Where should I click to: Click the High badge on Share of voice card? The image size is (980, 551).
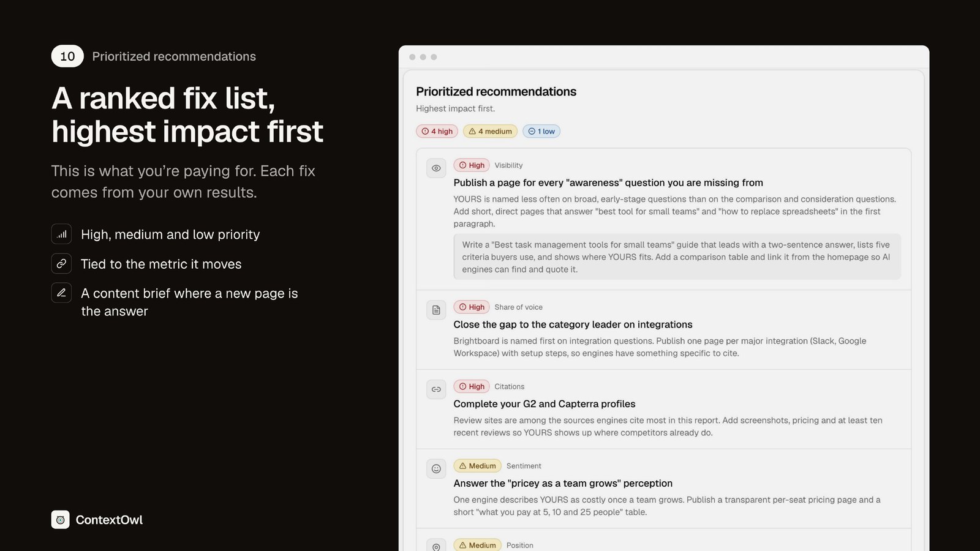[x=472, y=307]
